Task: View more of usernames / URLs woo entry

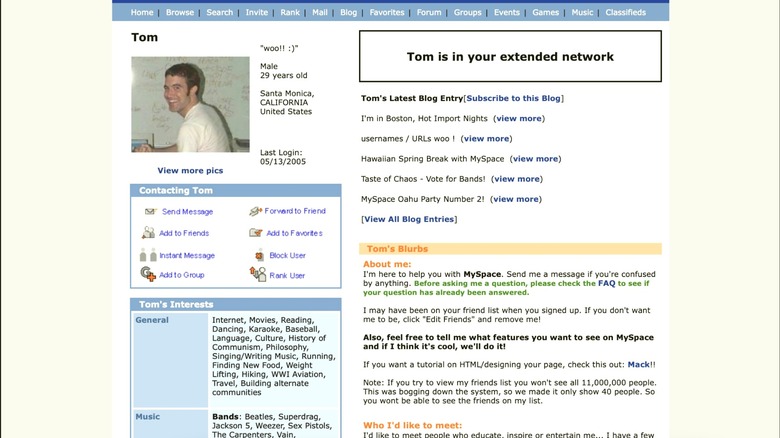Action: pyautogui.click(x=487, y=138)
